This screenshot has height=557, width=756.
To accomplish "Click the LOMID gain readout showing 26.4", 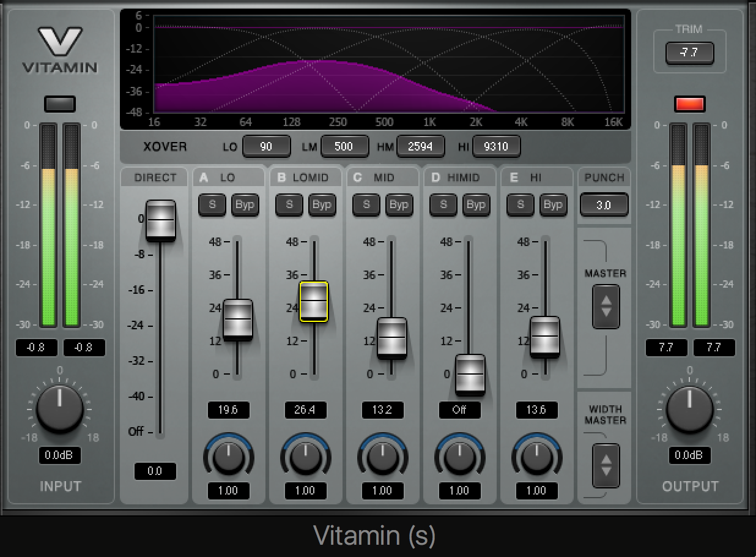I will click(x=306, y=410).
